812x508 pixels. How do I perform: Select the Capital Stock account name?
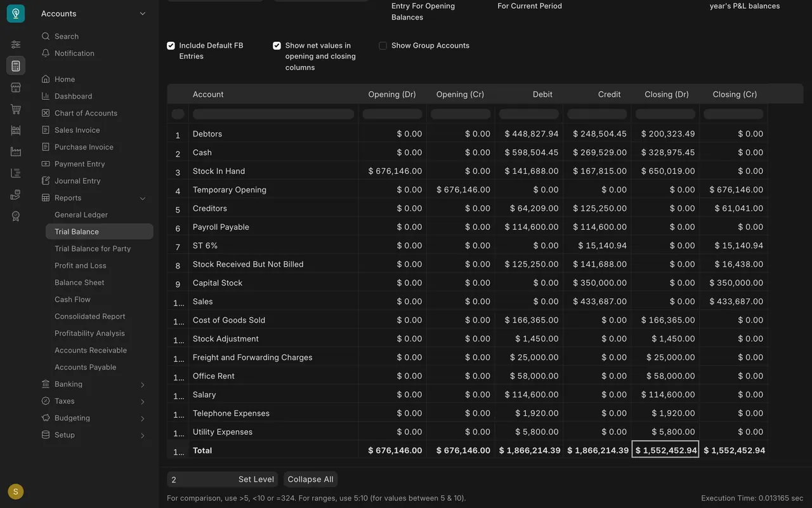(x=218, y=283)
